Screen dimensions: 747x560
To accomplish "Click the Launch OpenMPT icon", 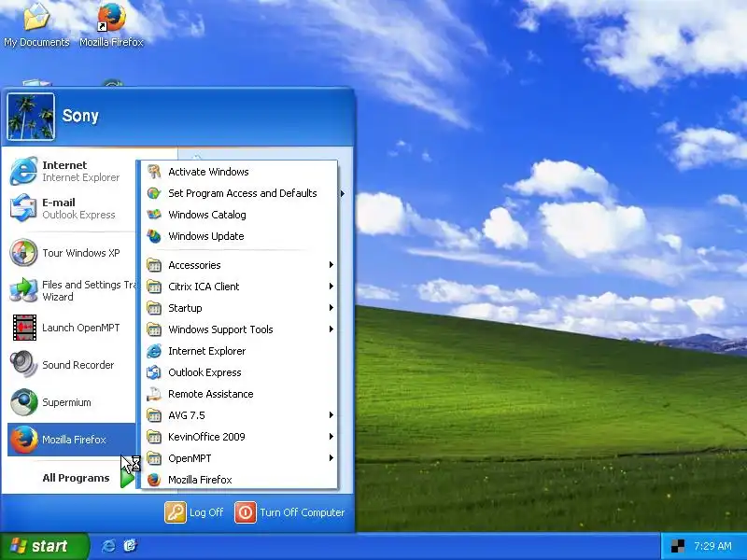I will click(24, 328).
